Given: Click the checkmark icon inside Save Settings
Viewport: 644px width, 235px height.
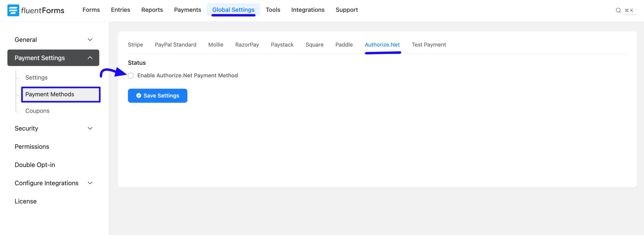Looking at the screenshot, I should [139, 96].
